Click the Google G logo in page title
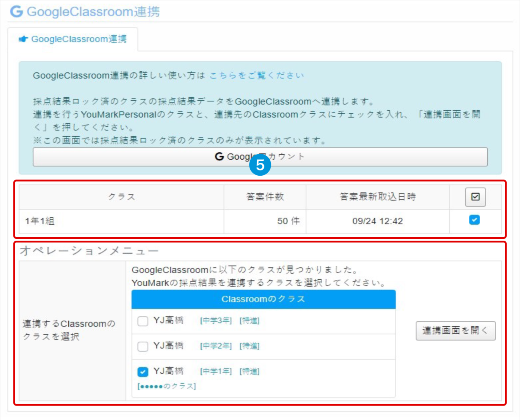This screenshot has width=520, height=420. (16, 12)
